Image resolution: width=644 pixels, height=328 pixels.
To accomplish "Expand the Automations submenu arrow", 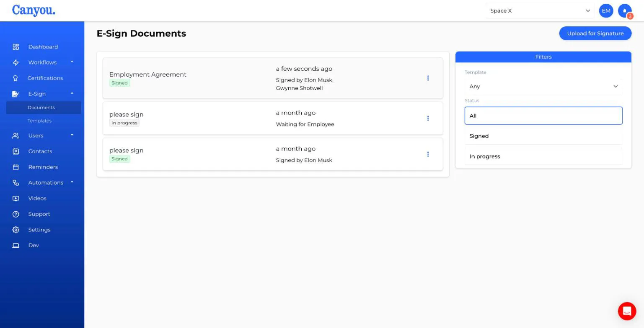I will [72, 182].
